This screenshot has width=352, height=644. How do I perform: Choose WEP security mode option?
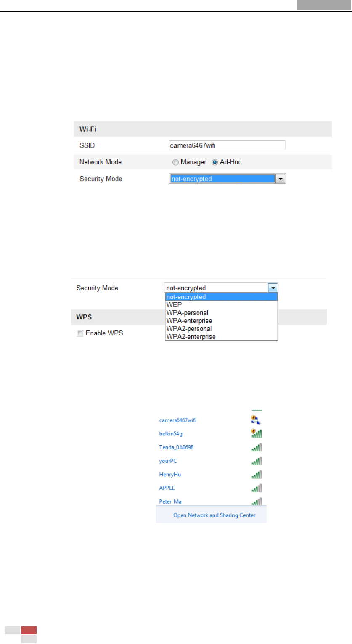[221, 305]
